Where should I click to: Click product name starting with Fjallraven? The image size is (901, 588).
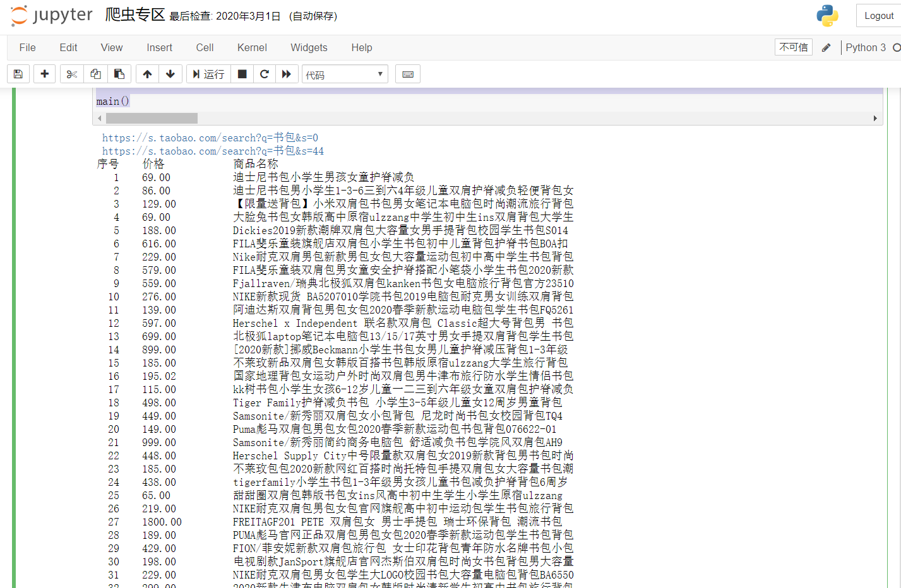pyautogui.click(x=403, y=283)
